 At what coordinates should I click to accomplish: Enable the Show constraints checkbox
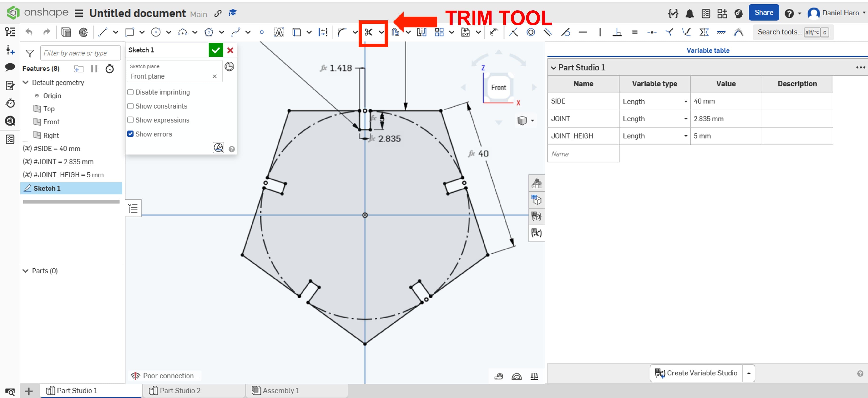click(130, 106)
